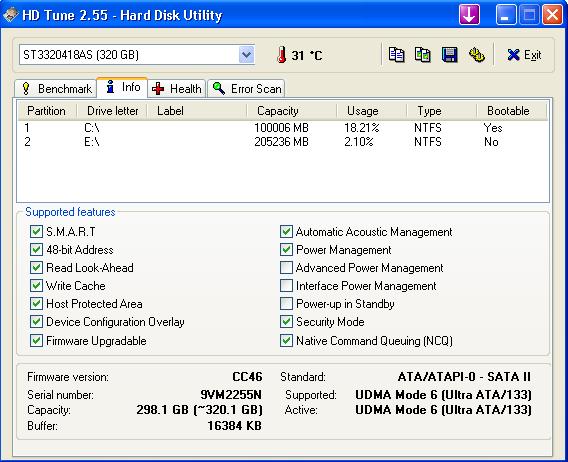Viewport: 568px width, 462px height.
Task: Switch to the Benchmark tab
Action: (56, 89)
